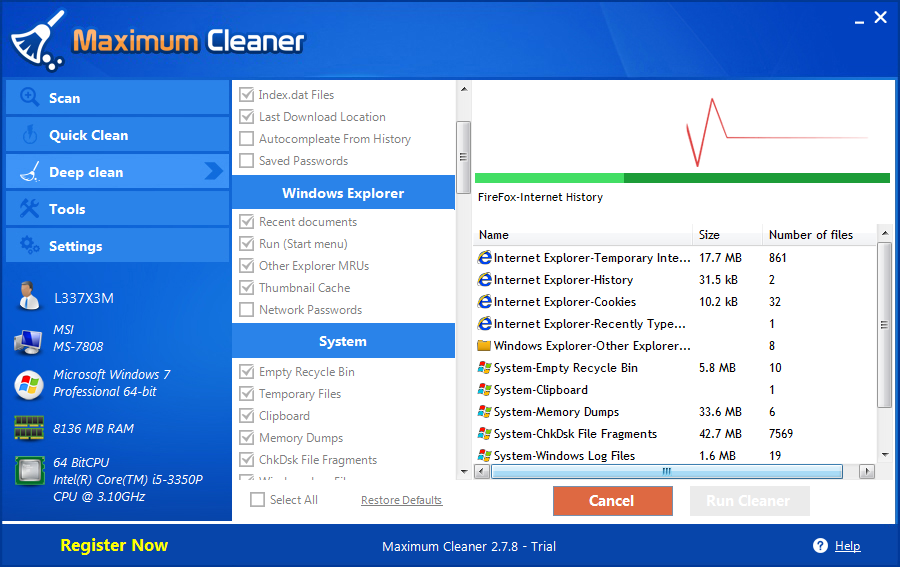Viewport: 900px width, 567px height.
Task: Click Windows flag icon for System-ChkDsk File Fragments
Action: click(484, 433)
